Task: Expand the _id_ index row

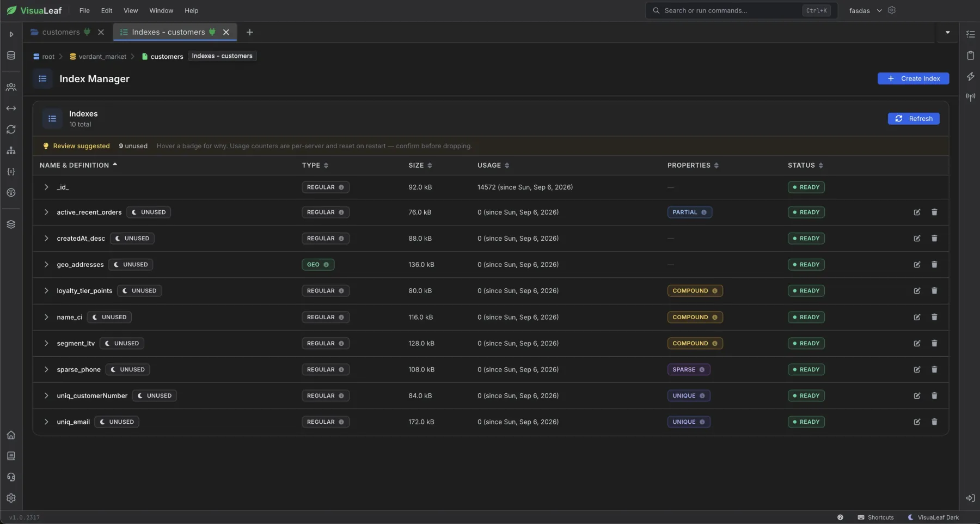Action: click(x=46, y=187)
